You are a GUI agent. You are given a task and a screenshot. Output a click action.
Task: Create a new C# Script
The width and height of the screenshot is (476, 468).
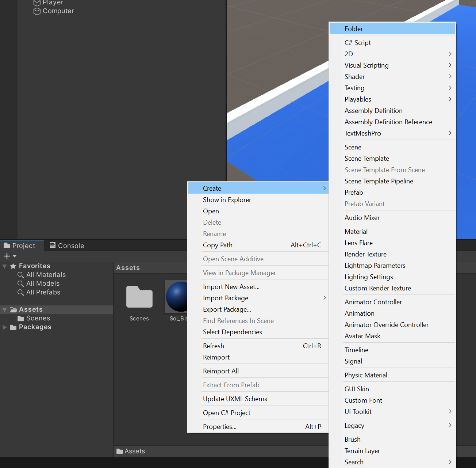392,43
